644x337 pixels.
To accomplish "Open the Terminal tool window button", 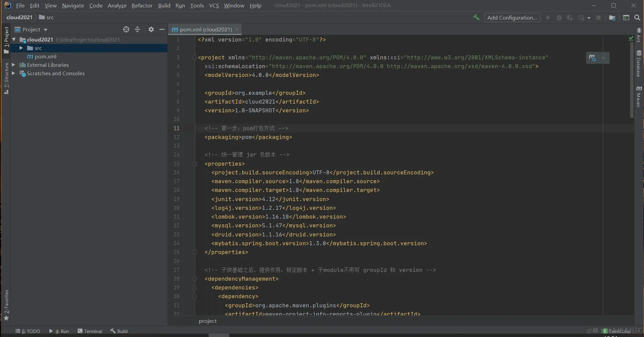I will click(x=90, y=331).
